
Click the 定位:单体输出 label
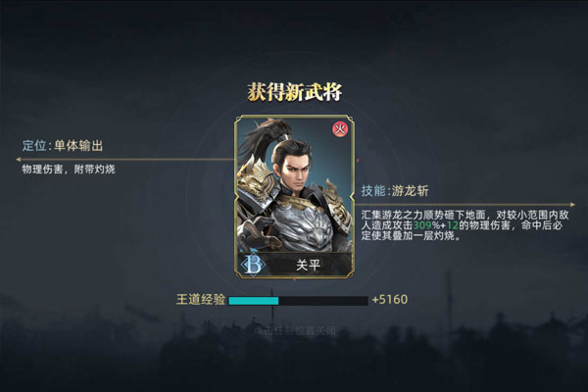click(x=63, y=146)
